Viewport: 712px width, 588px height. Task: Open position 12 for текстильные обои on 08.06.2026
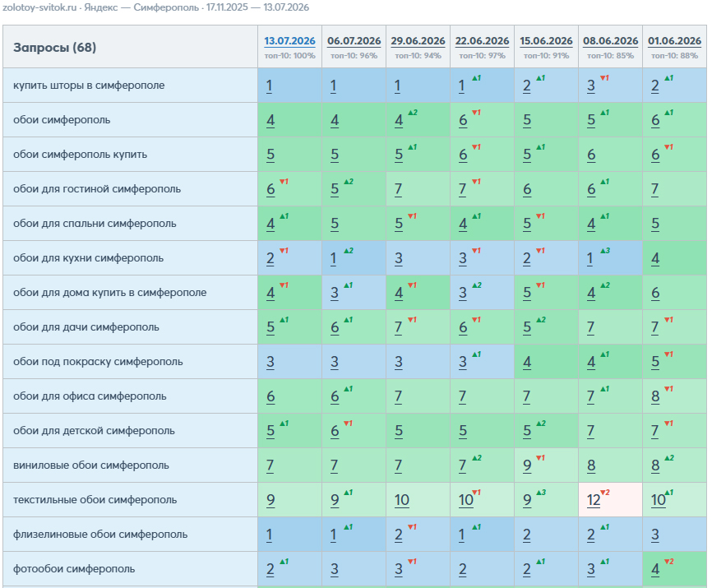594,500
